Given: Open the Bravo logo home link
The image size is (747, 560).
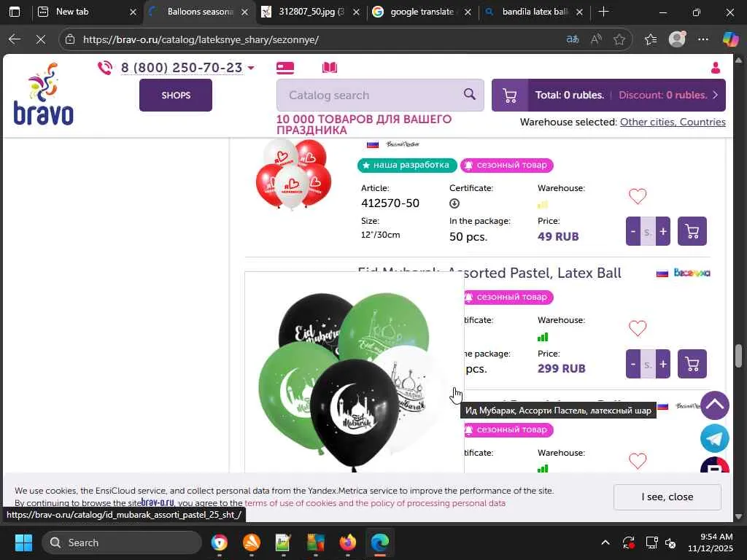Looking at the screenshot, I should (x=43, y=95).
